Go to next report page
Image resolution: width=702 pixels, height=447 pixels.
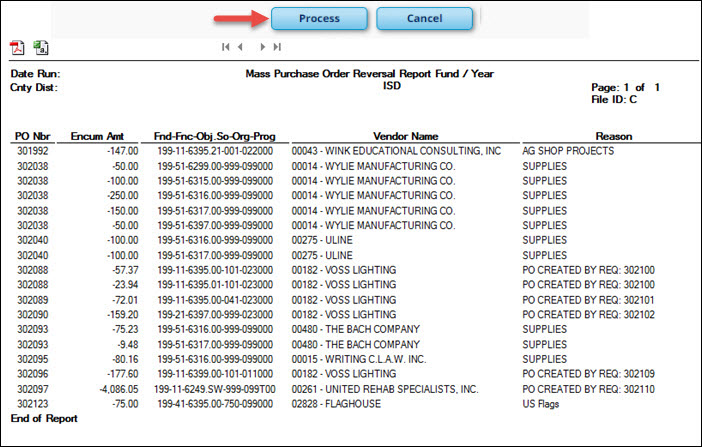click(x=263, y=47)
